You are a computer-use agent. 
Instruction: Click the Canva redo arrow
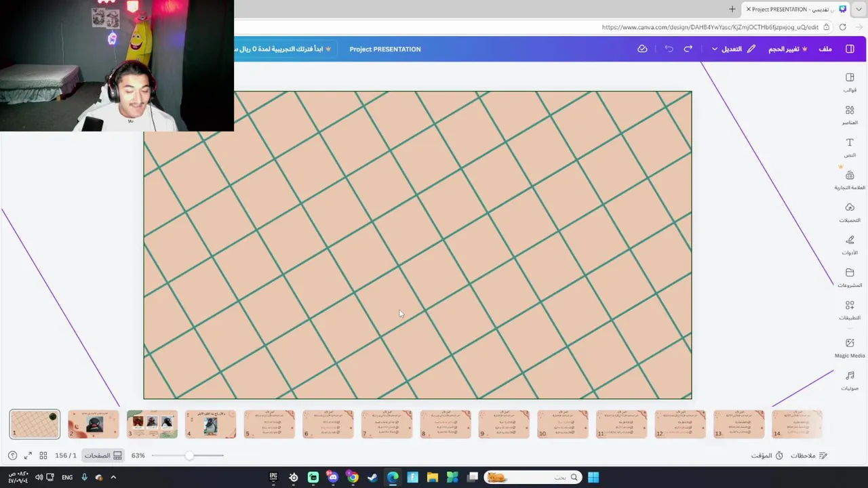pyautogui.click(x=688, y=49)
